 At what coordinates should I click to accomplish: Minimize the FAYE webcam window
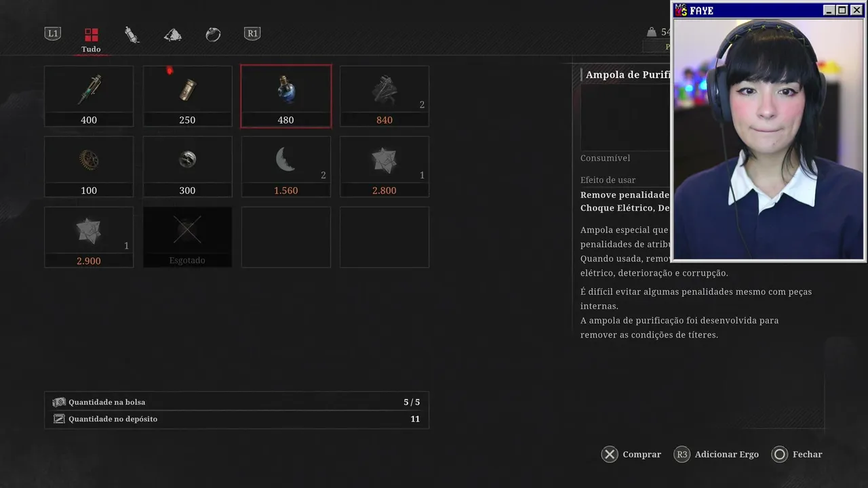[829, 10]
